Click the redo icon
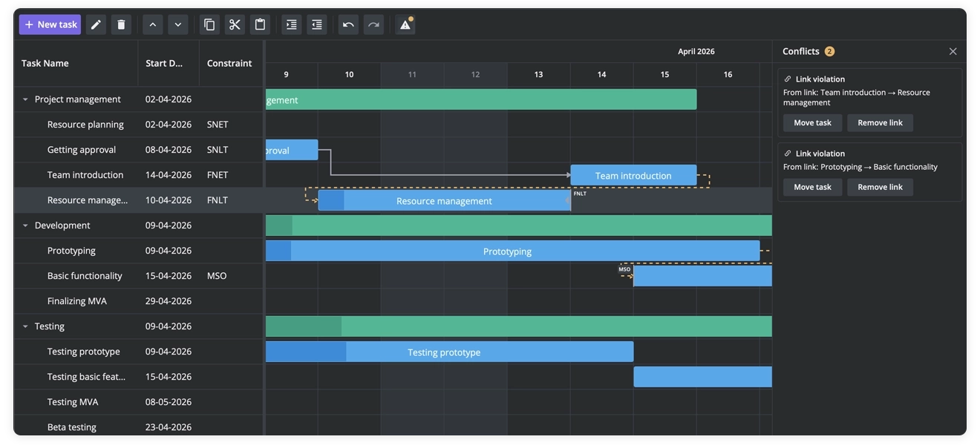The width and height of the screenshot is (980, 448). (373, 24)
